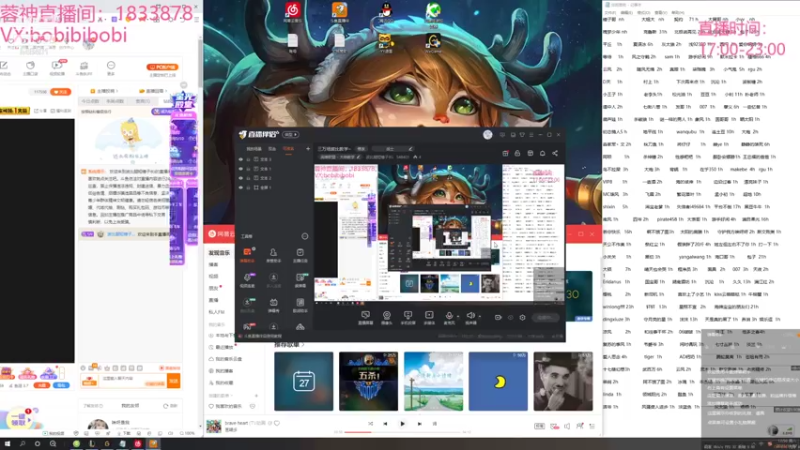Screen dimensions: 800x450
Task: Click the share icon above the preview
Action: (x=555, y=153)
